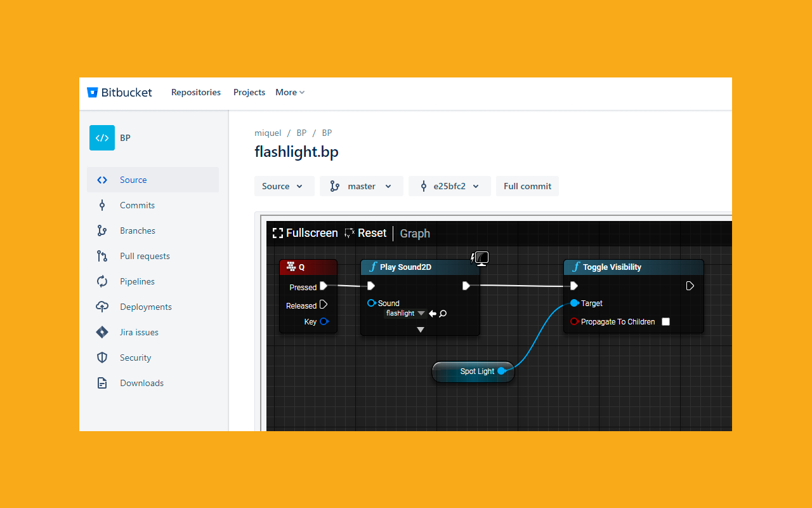
Task: Select the Play Sound2D node header
Action: click(420, 267)
